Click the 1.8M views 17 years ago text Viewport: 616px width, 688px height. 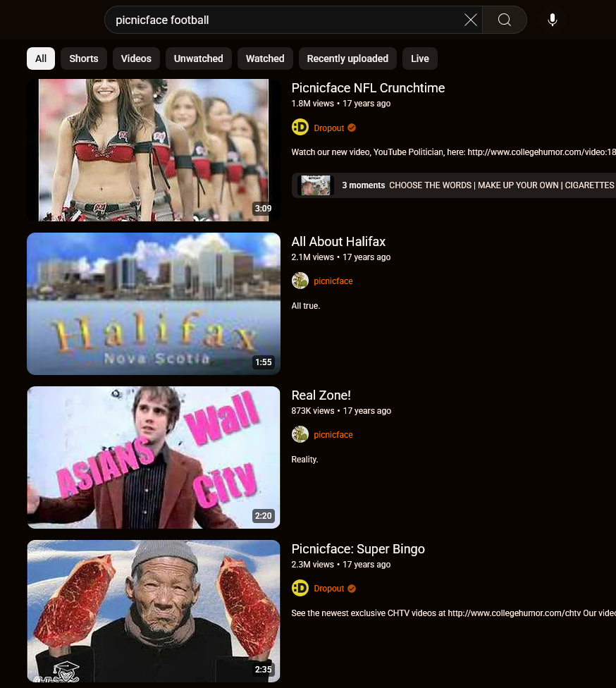coord(341,104)
